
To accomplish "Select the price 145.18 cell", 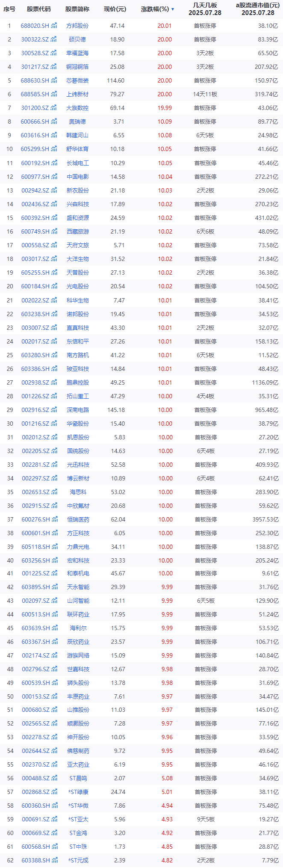I will pyautogui.click(x=116, y=410).
